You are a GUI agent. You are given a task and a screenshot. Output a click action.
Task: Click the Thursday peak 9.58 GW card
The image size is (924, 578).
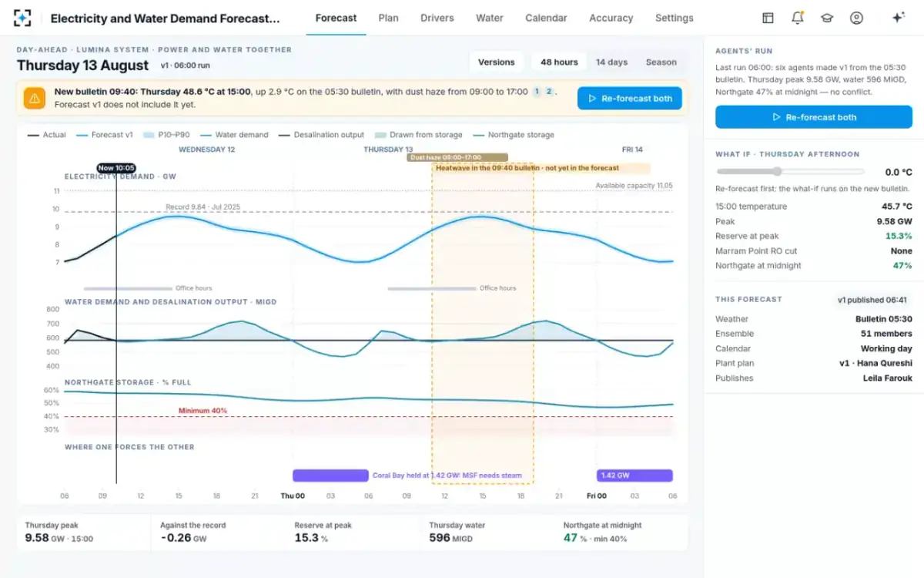[x=84, y=533]
